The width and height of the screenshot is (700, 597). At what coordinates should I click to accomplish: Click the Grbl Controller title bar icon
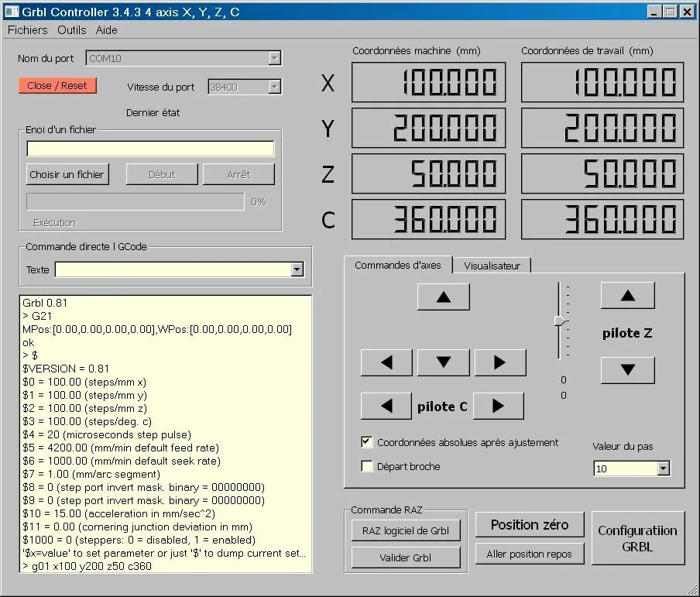[11, 12]
